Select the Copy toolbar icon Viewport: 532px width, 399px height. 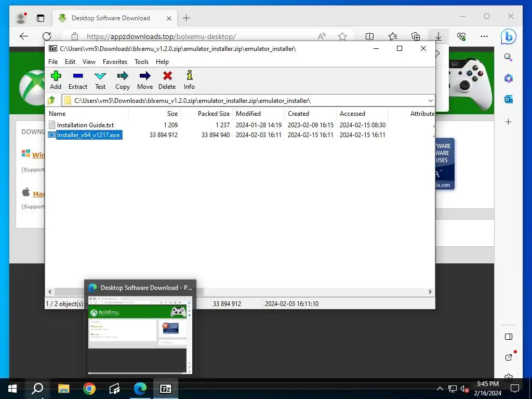click(x=123, y=80)
